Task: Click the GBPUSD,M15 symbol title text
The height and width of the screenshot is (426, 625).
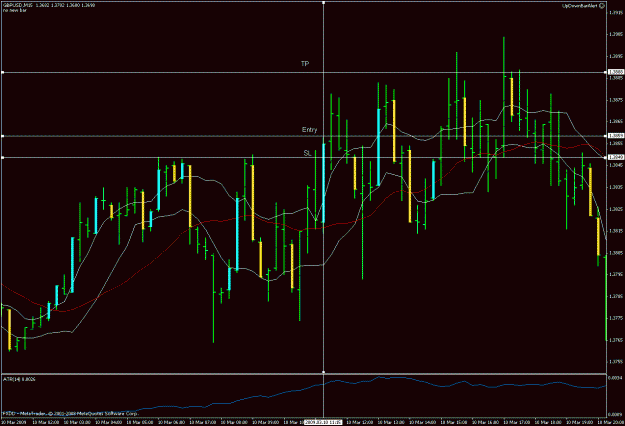Action: point(18,5)
